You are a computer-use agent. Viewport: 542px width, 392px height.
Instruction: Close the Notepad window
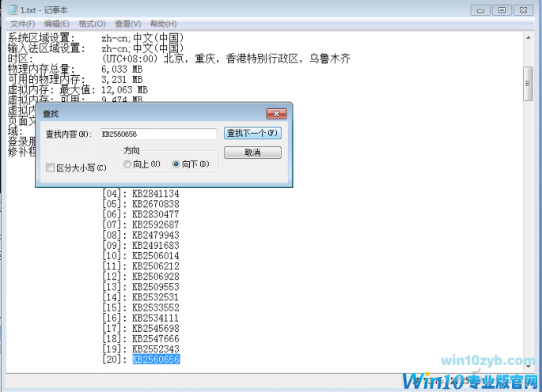(523, 10)
